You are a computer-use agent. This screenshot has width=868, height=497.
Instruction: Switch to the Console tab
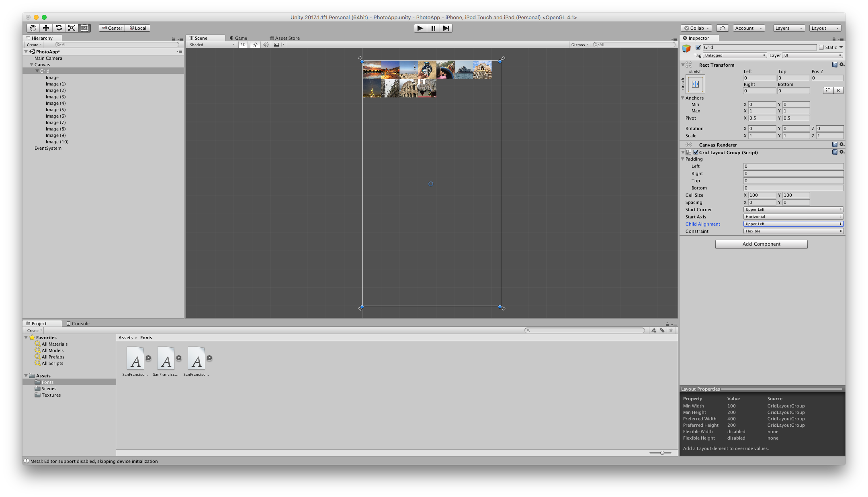78,323
